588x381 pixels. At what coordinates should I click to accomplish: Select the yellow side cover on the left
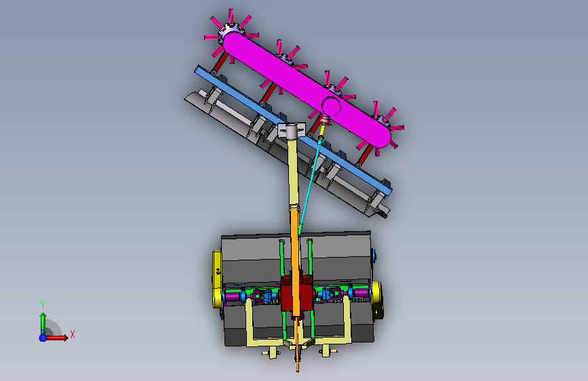point(217,279)
